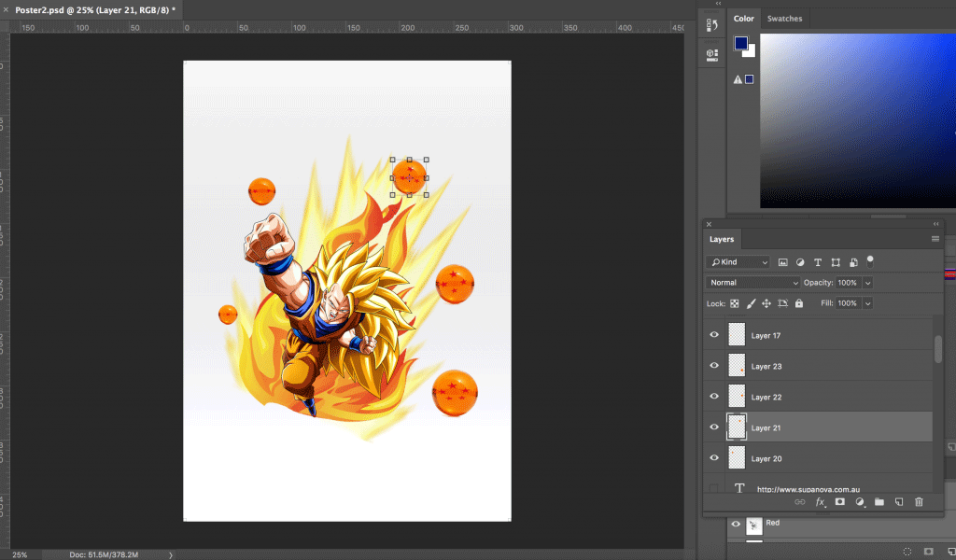Select the Poster2.psd document tab
This screenshot has height=560, width=956.
point(93,8)
